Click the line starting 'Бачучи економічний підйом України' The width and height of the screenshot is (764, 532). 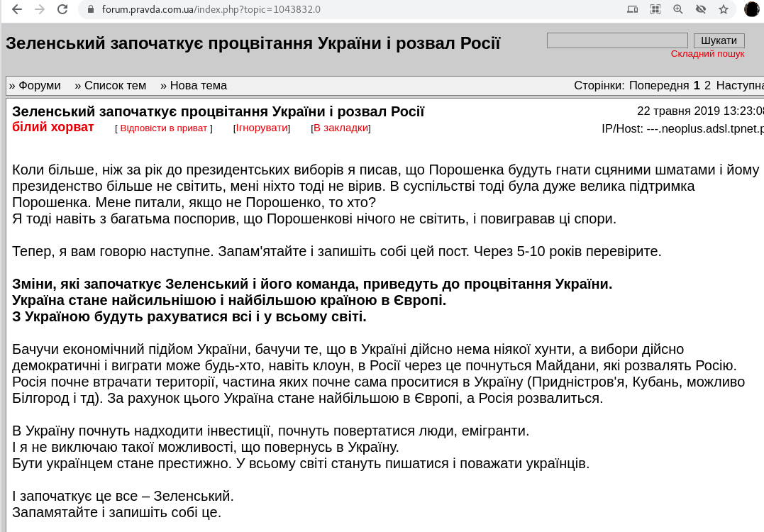click(x=348, y=349)
